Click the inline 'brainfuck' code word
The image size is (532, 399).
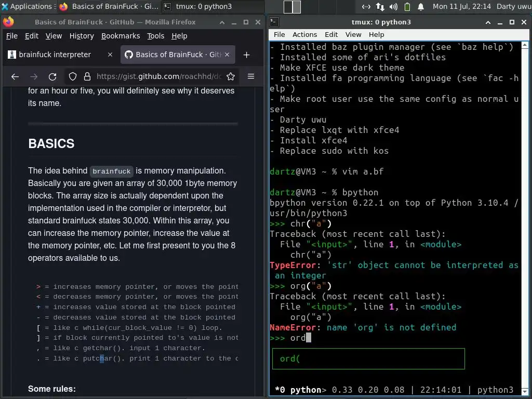[111, 171]
